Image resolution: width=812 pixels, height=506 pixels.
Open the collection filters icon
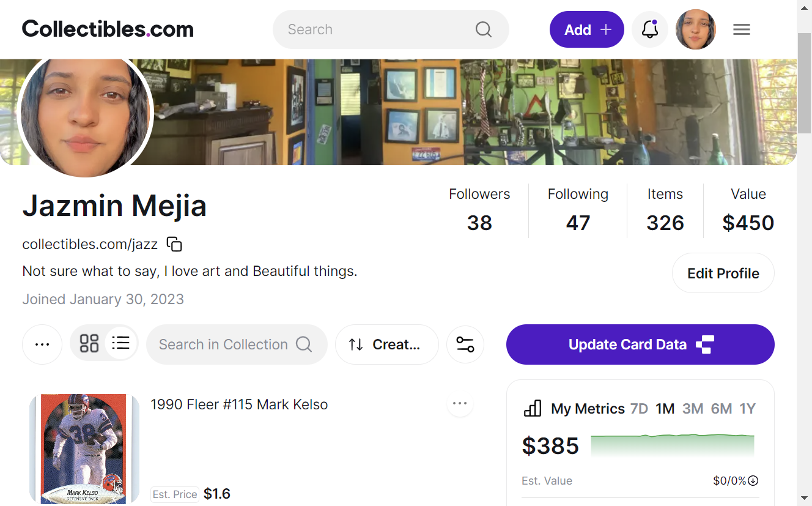[x=465, y=344]
